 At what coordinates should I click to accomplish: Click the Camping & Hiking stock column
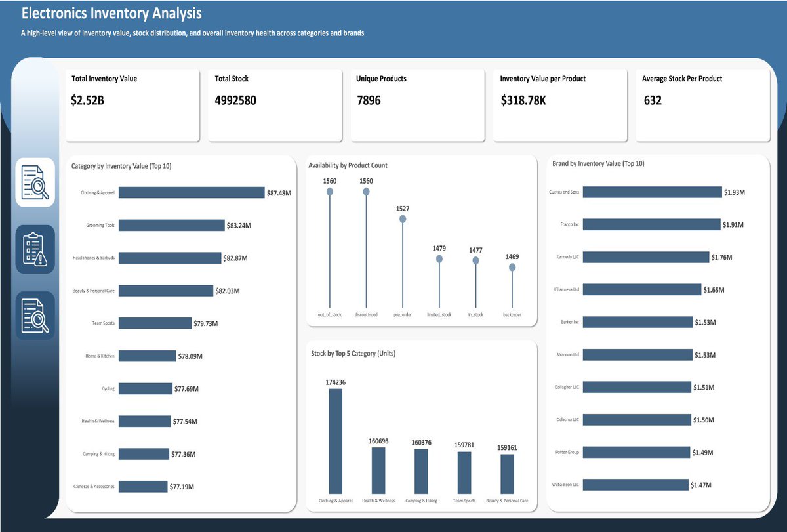click(x=421, y=471)
